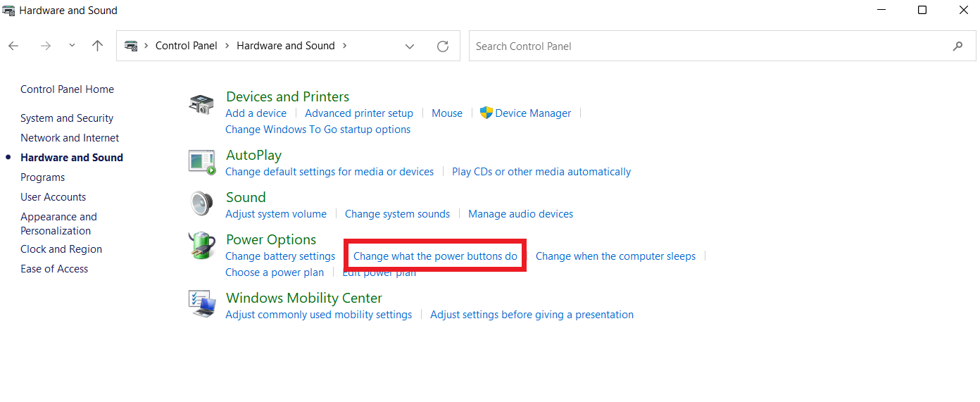Screen dimensions: 980x402
Task: Open the AutoPlay heading
Action: (253, 155)
